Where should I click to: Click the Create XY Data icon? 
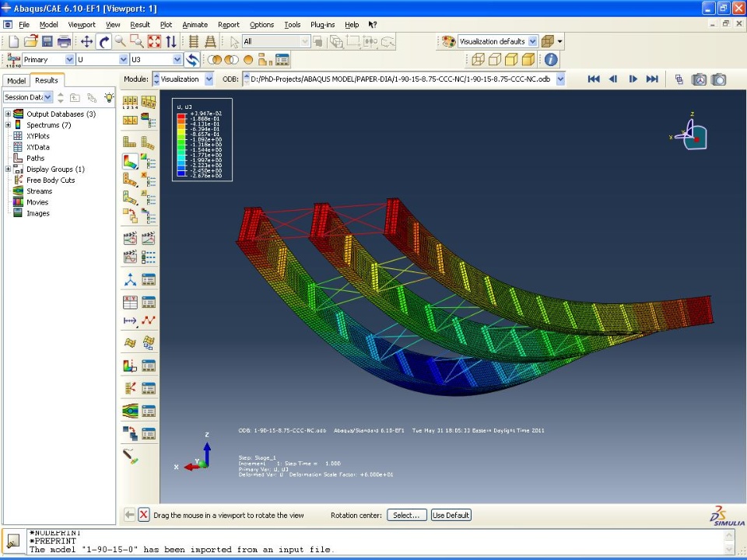pyautogui.click(x=130, y=303)
